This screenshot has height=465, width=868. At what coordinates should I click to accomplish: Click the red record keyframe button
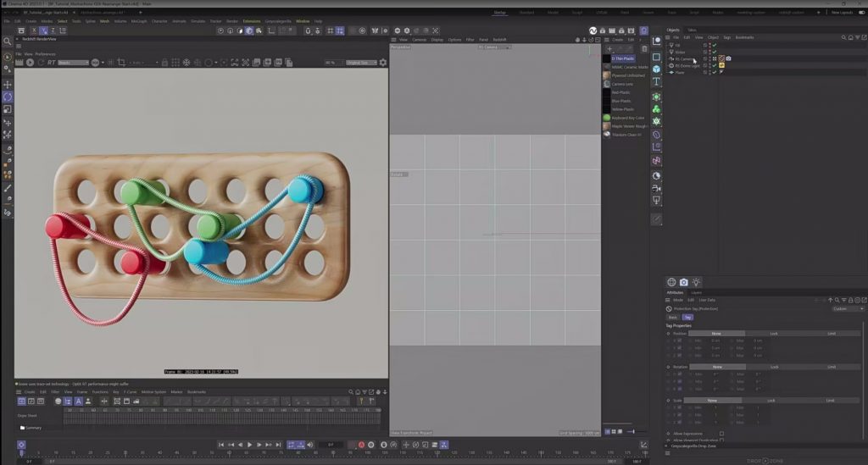pos(361,445)
